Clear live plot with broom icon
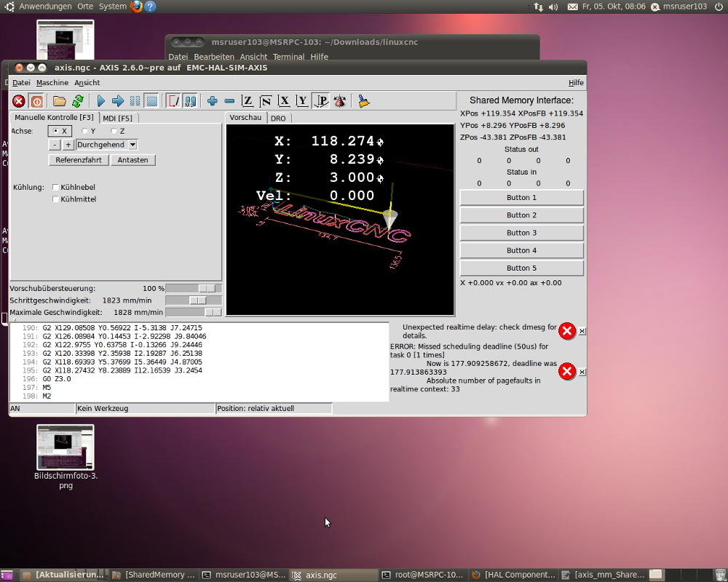Image resolution: width=728 pixels, height=582 pixels. tap(363, 101)
